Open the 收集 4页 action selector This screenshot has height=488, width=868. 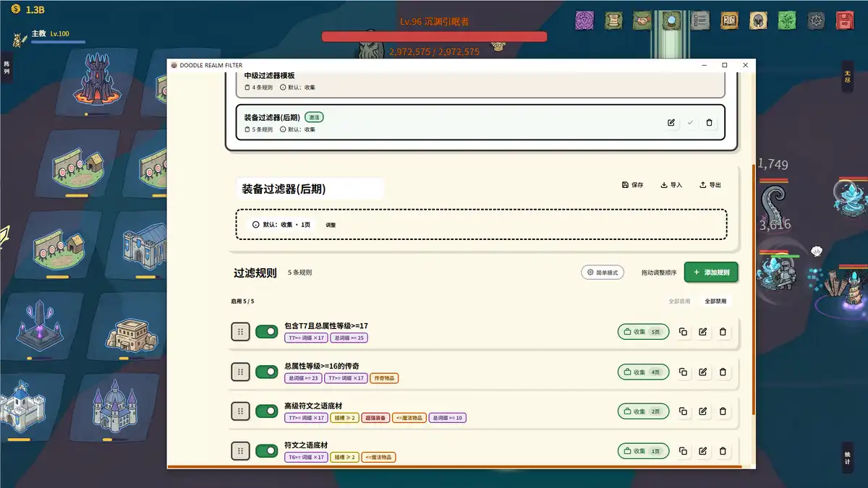tap(643, 372)
